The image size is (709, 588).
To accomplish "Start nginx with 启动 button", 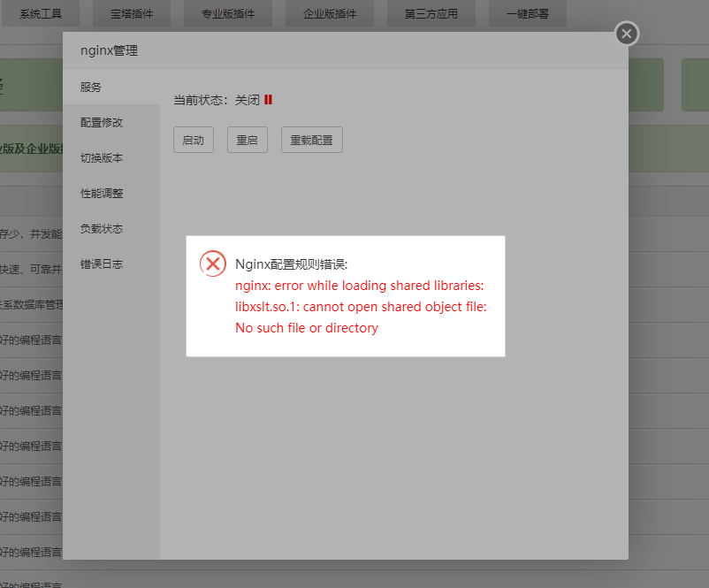I will 194,140.
